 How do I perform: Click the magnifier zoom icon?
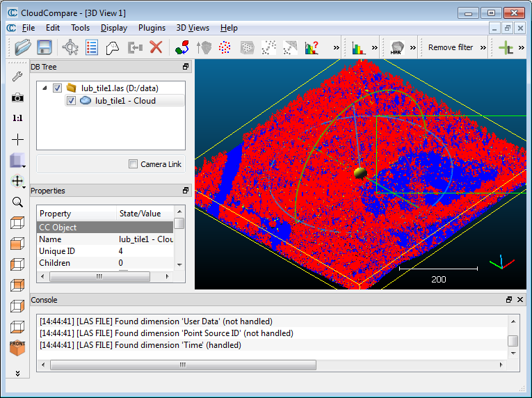(17, 202)
